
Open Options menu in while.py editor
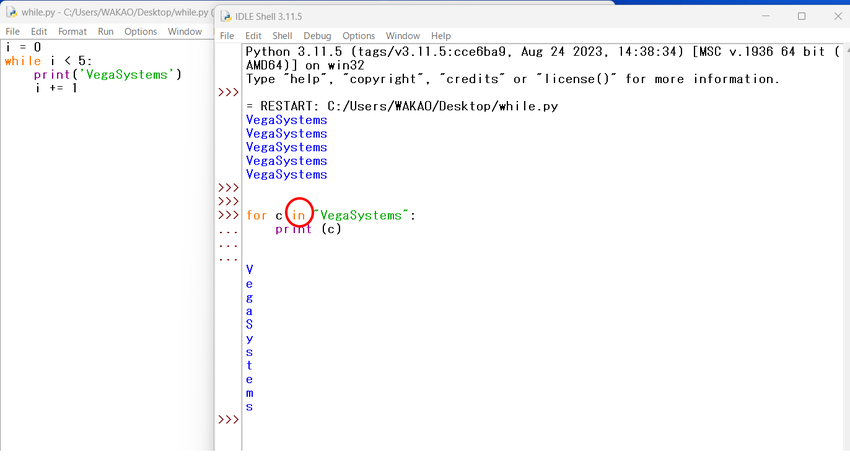(x=140, y=31)
